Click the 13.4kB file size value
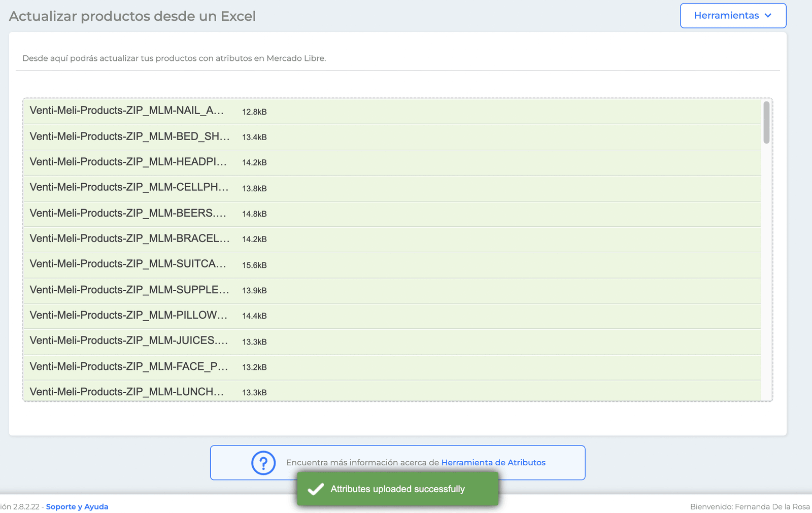The image size is (812, 513). click(254, 138)
